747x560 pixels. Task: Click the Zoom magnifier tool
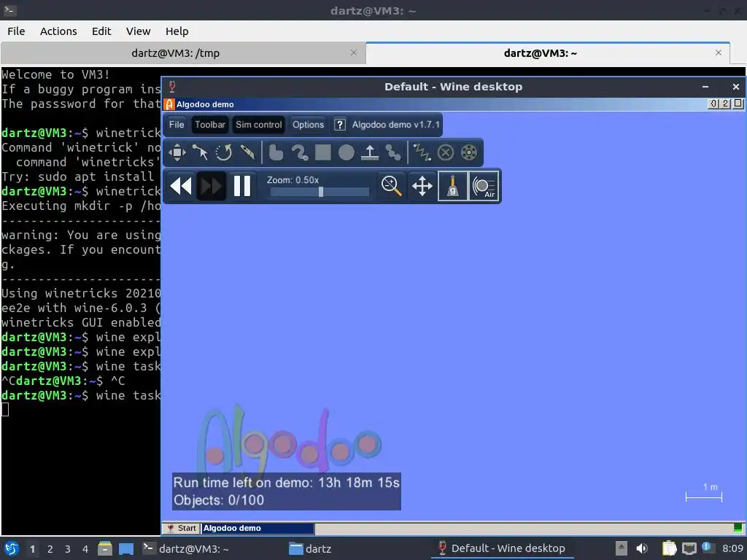(392, 186)
